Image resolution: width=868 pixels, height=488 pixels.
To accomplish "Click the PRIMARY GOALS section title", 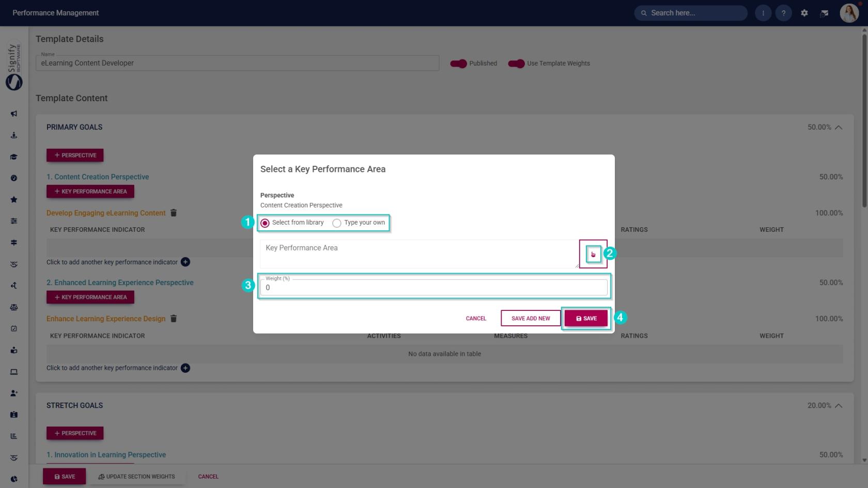I will (74, 127).
